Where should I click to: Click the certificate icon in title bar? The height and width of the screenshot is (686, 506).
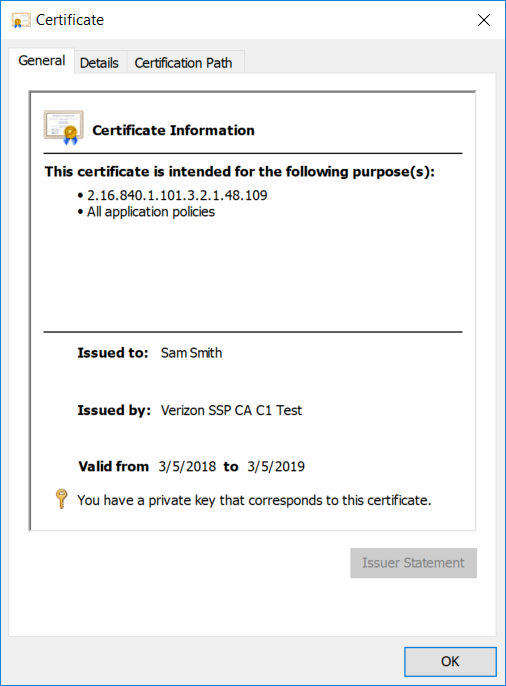(21, 21)
